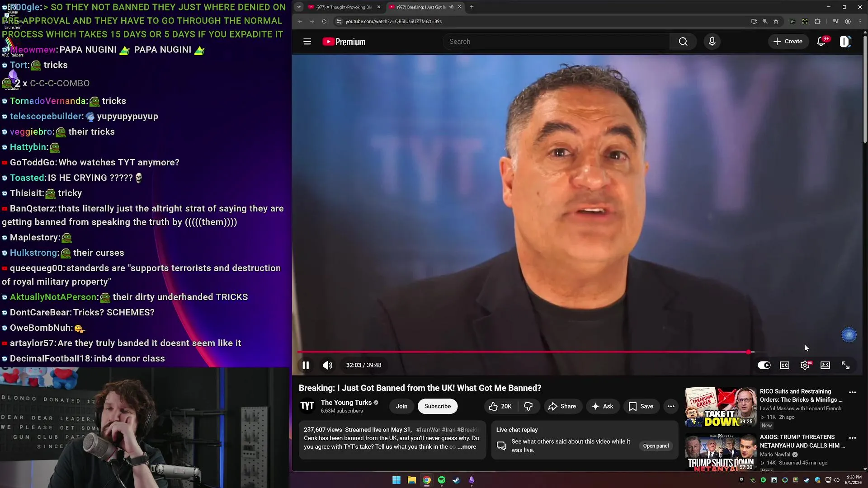Go forward in the browser
Screen dimensions: 868x488
(x=312, y=21)
